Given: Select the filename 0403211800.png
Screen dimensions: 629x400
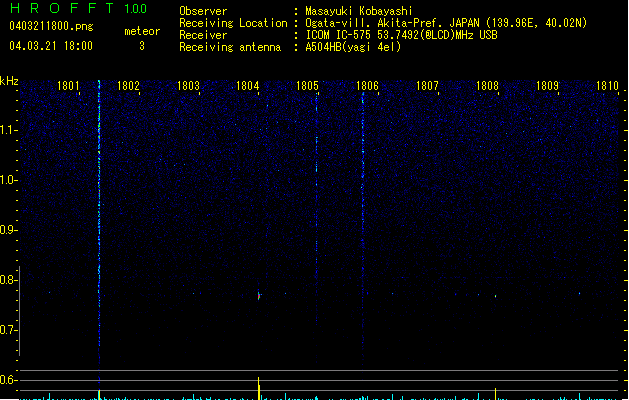Looking at the screenshot, I should 51,27.
